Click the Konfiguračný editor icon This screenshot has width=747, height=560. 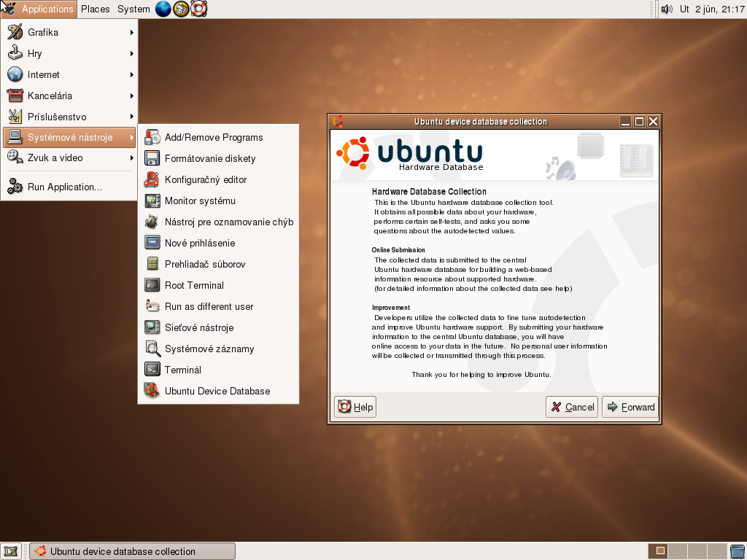(x=152, y=179)
